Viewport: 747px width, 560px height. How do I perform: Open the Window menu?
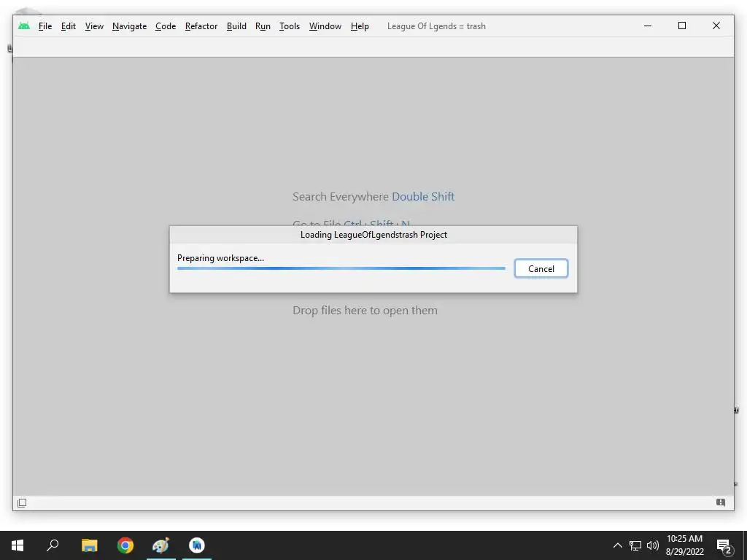tap(325, 26)
